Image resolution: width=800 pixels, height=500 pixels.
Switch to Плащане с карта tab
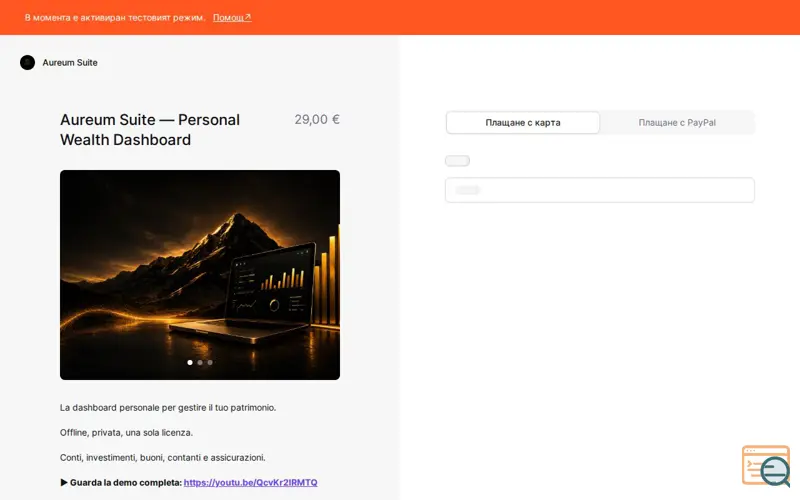(523, 122)
